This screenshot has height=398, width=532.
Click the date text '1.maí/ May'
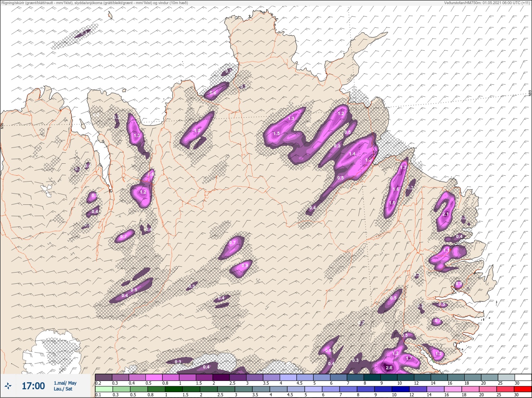(x=65, y=383)
